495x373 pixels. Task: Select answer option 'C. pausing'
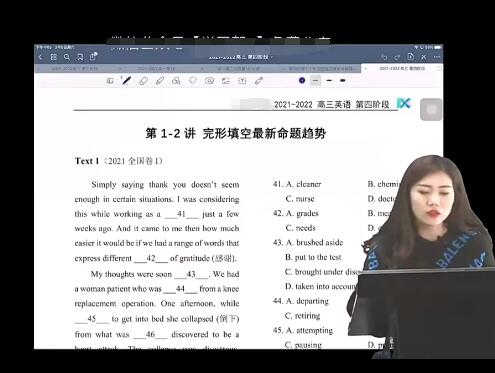point(303,345)
